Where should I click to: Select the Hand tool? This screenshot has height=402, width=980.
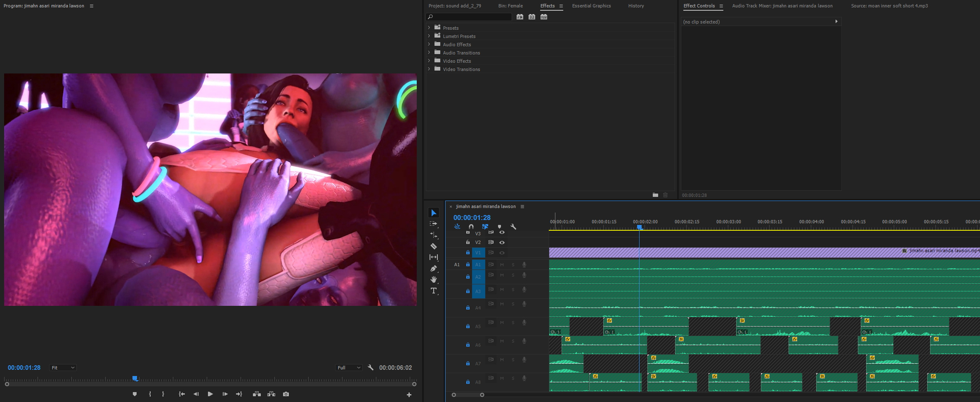click(x=434, y=279)
